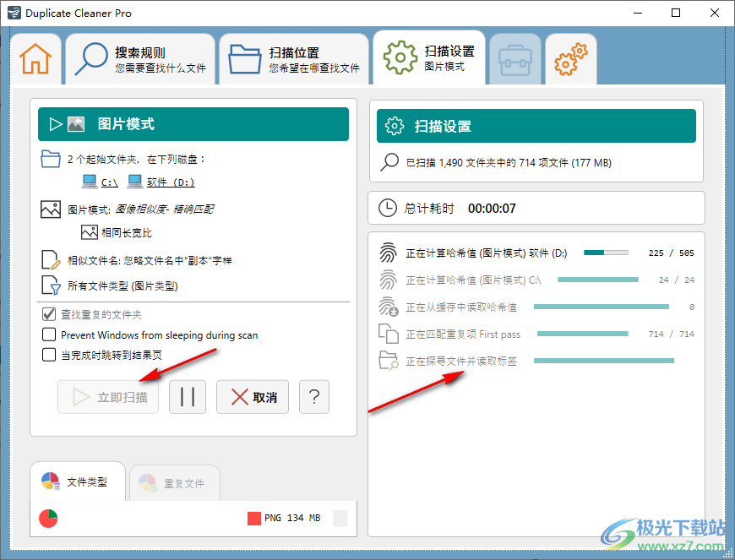Click the small image icon beside 相同长宽比
Screen dimensions: 735x560
tap(89, 232)
